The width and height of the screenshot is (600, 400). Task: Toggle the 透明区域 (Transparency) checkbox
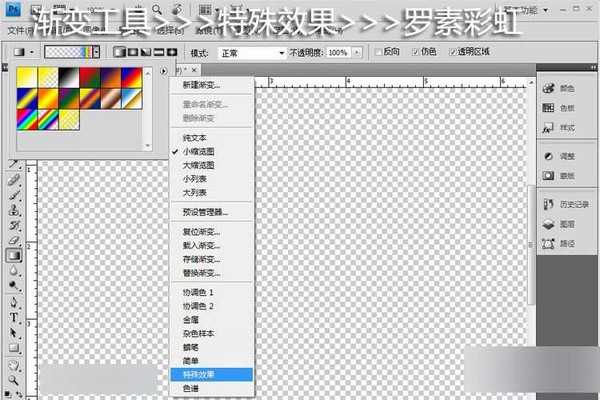pyautogui.click(x=456, y=52)
